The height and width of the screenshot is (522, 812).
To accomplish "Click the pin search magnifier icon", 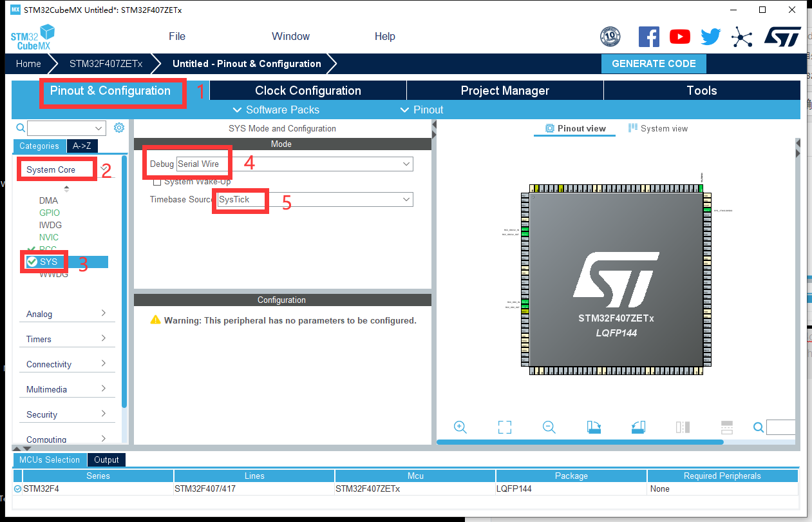I will [x=759, y=427].
